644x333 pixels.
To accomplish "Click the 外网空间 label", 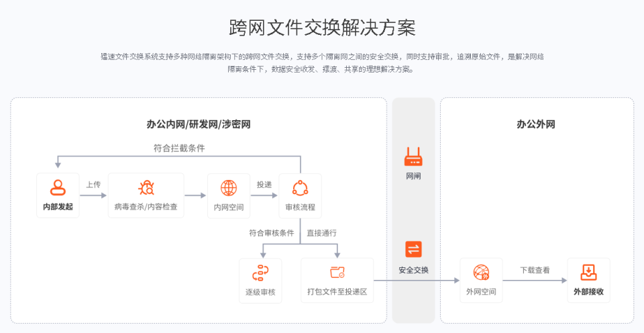I will click(x=481, y=291).
